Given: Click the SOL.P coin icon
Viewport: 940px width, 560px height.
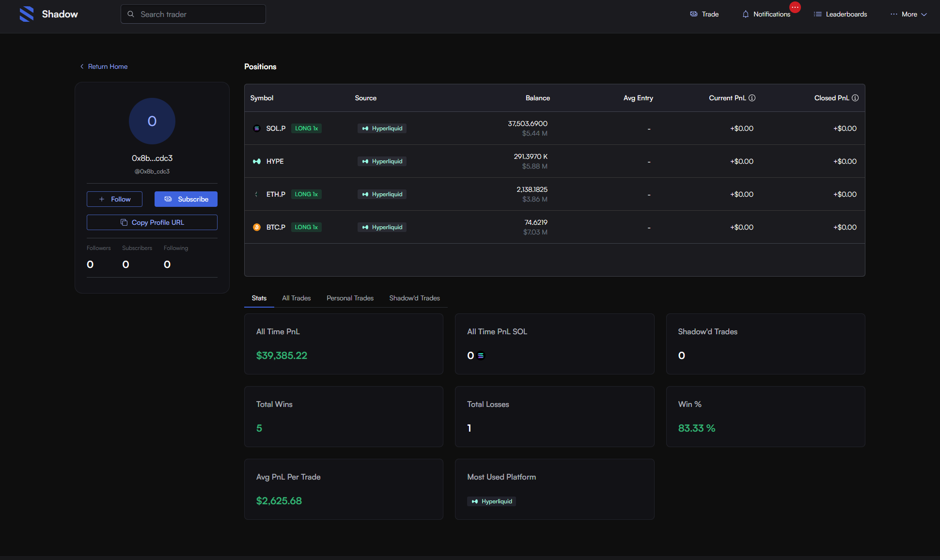Looking at the screenshot, I should [257, 128].
